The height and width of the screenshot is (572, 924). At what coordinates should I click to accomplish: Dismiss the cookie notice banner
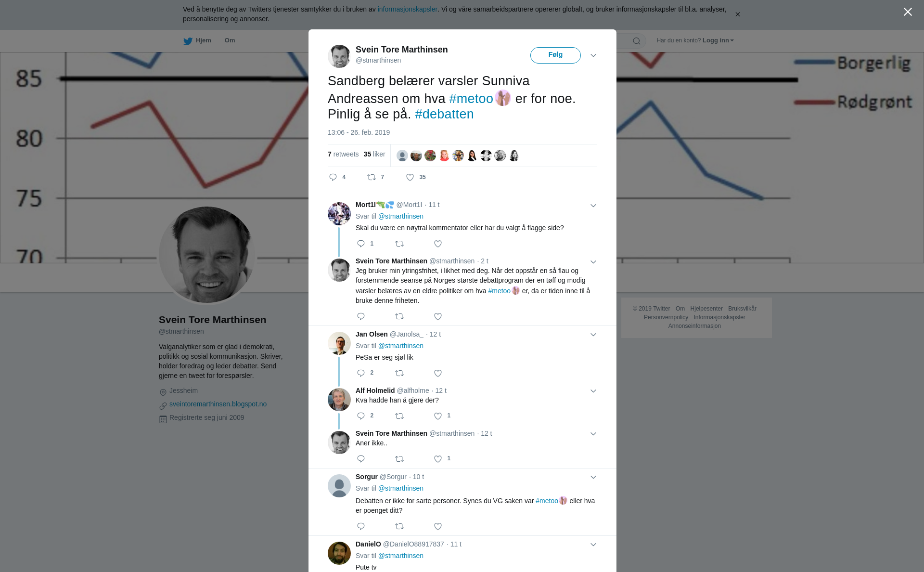click(x=737, y=14)
